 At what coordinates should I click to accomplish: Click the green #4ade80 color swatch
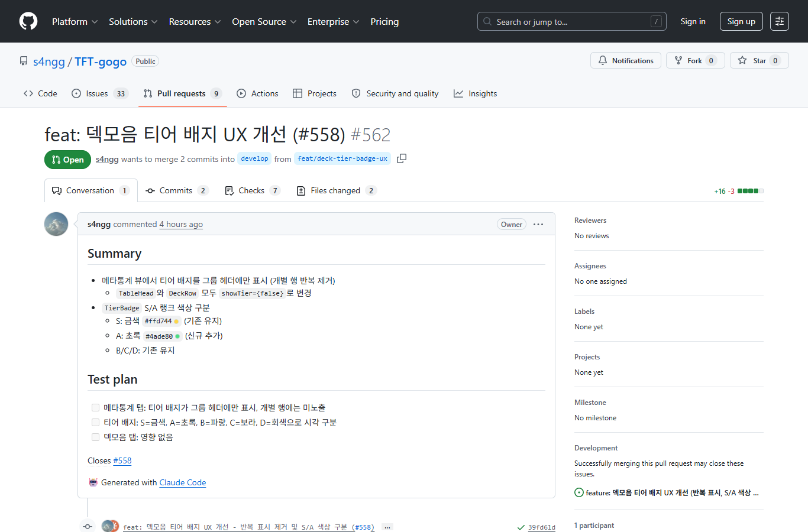[177, 336]
